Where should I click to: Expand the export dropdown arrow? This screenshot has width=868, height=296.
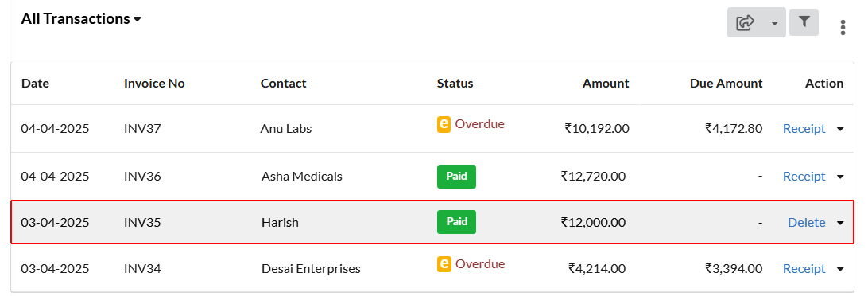pyautogui.click(x=774, y=23)
